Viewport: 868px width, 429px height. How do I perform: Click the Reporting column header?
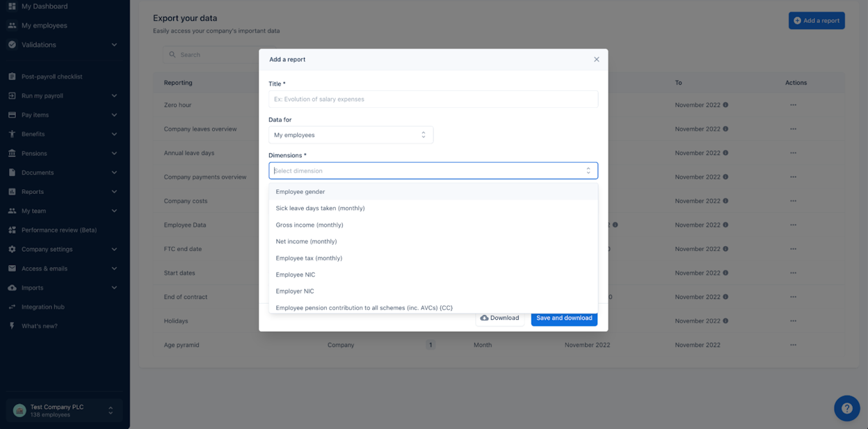point(178,83)
